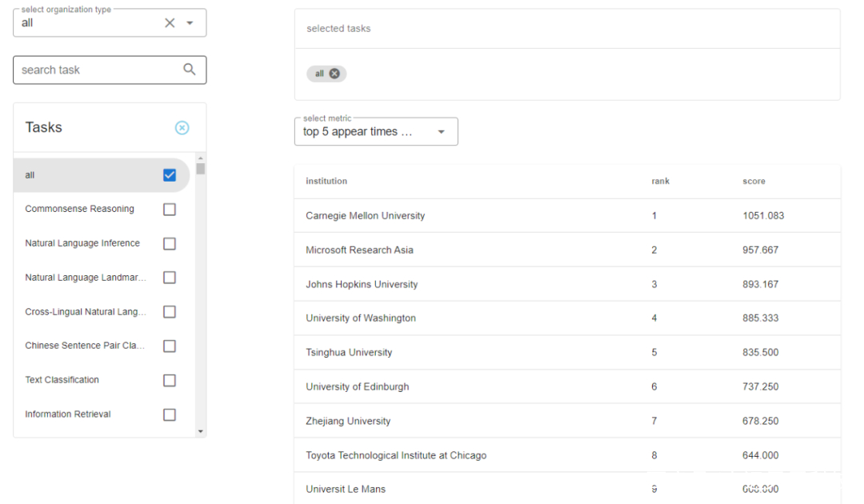
Task: Select the Carnegie Mellon University row
Action: [567, 216]
